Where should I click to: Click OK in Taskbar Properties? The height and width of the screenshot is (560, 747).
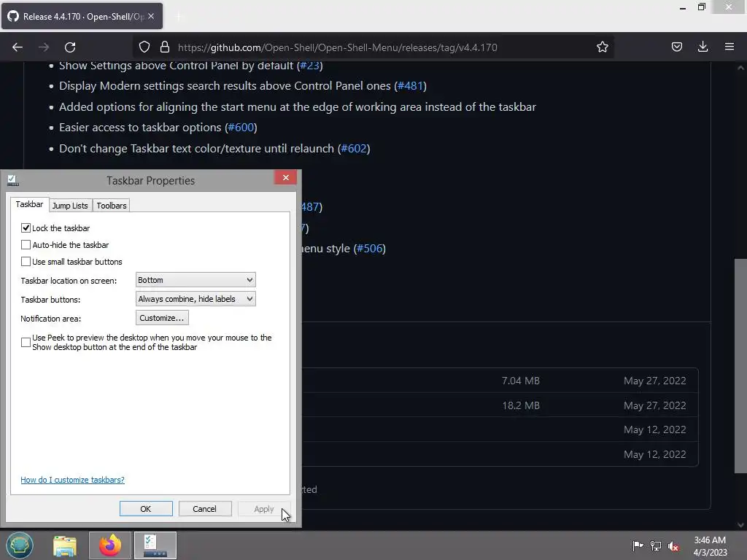tap(146, 508)
